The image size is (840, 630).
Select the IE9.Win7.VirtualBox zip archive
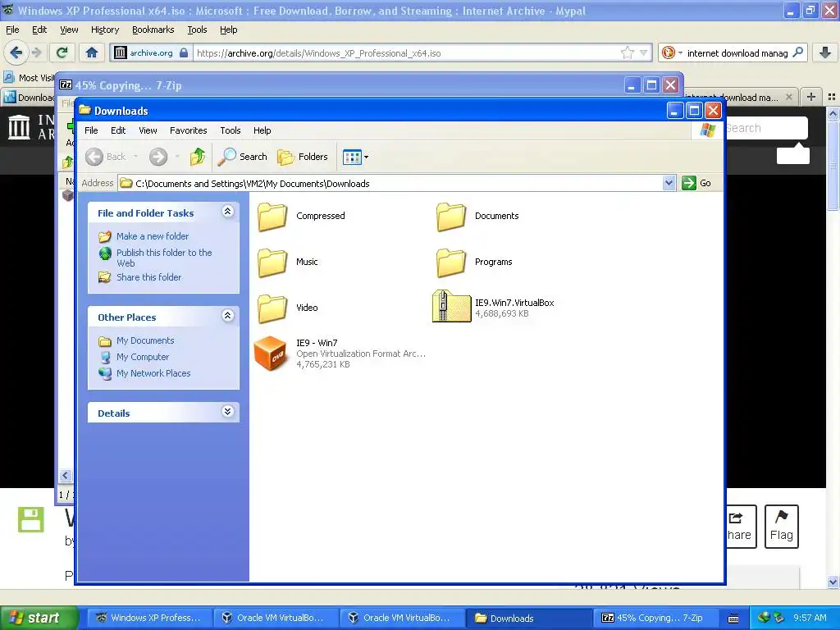coord(493,308)
